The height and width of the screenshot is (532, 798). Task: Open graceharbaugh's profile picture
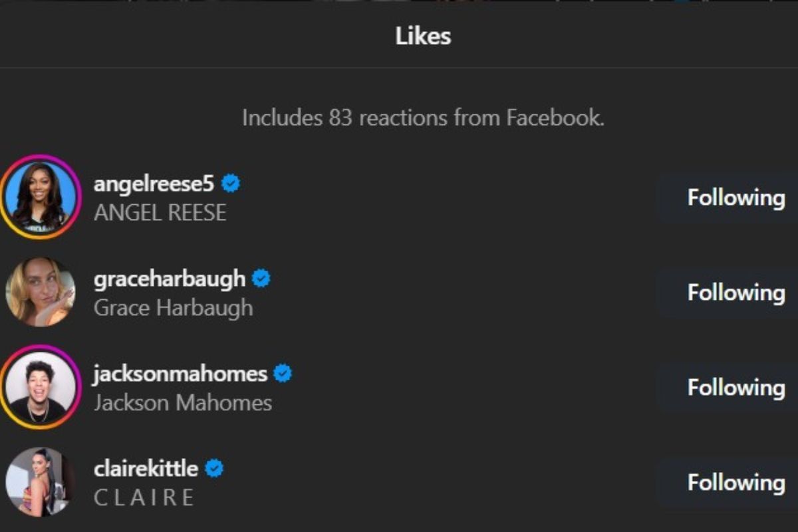click(x=41, y=292)
